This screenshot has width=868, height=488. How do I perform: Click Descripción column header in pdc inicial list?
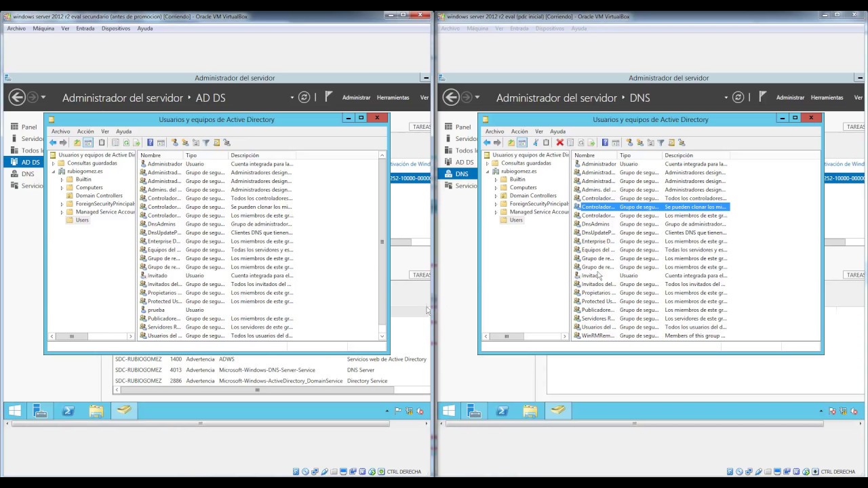pyautogui.click(x=695, y=155)
